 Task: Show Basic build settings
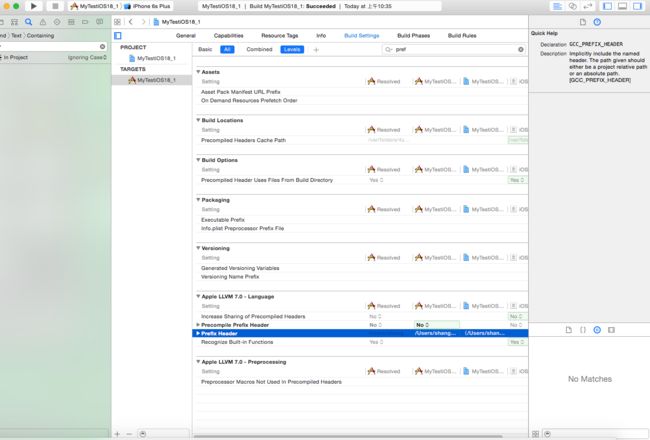[205, 49]
